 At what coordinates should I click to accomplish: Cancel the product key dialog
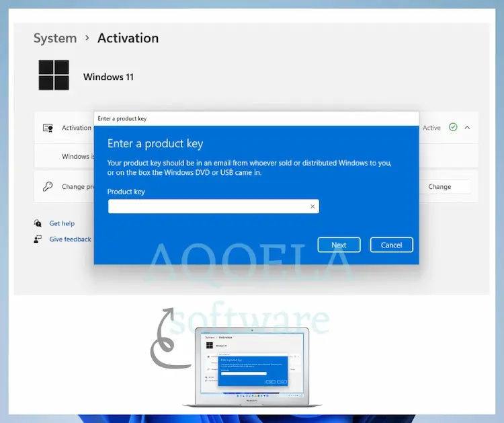391,245
